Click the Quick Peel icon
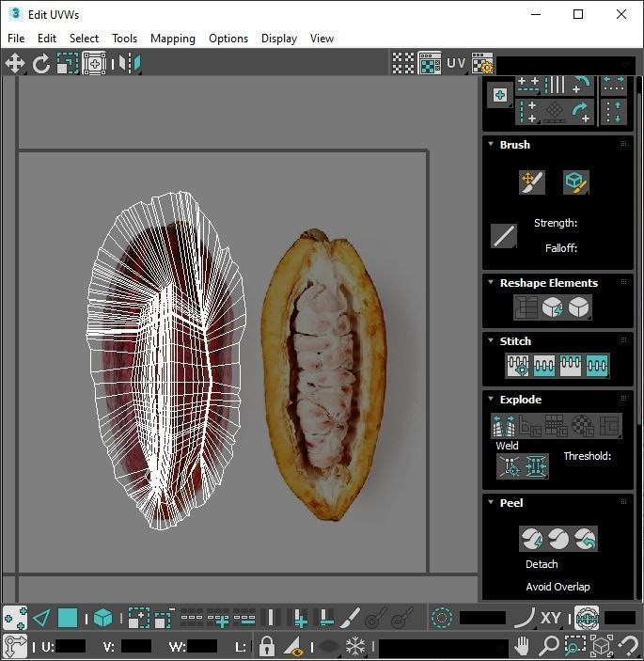The width and height of the screenshot is (644, 661). click(532, 539)
